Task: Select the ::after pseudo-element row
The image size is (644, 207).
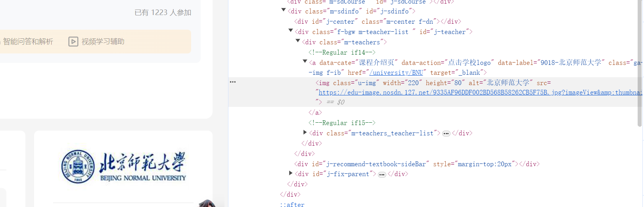Action: (292, 204)
